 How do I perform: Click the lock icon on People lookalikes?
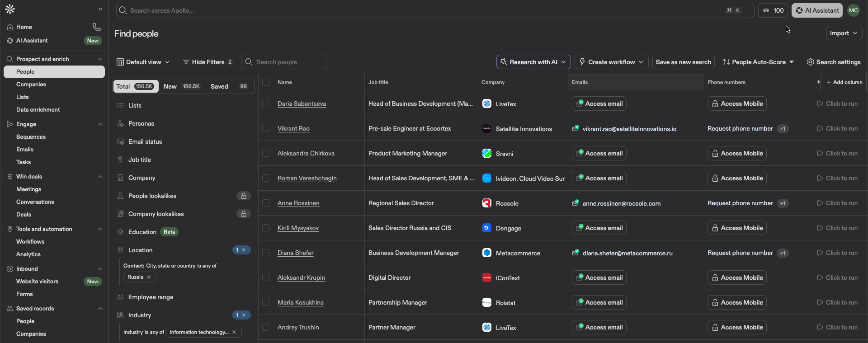point(244,196)
